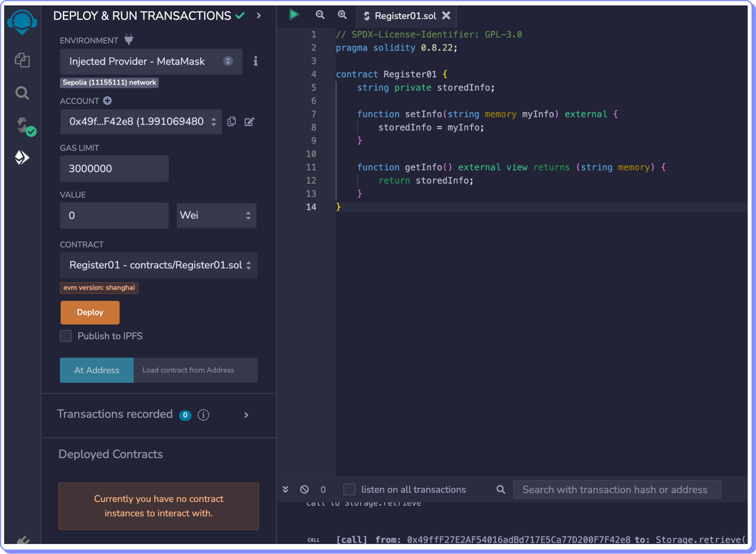Viewport: 756px width, 554px height.
Task: Copy the account address to clipboard
Action: tap(232, 122)
